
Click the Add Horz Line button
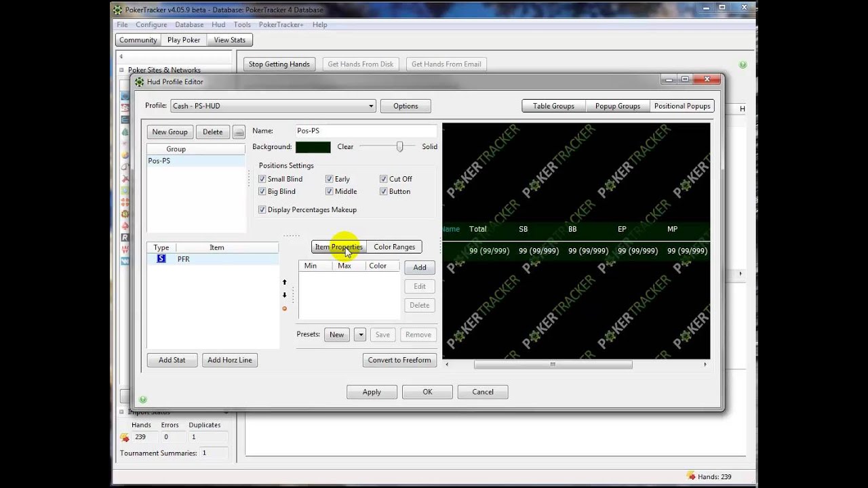[230, 360]
